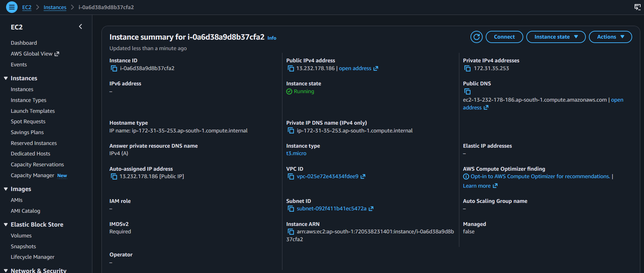Click the external-link icon after the VPC ID
Screen dimensions: 644x273
pyautogui.click(x=363, y=176)
